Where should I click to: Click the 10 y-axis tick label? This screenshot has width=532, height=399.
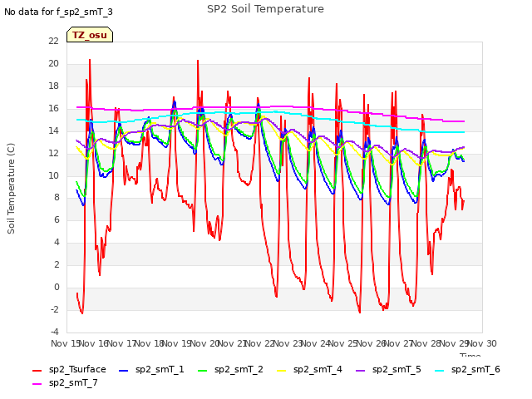click(53, 175)
